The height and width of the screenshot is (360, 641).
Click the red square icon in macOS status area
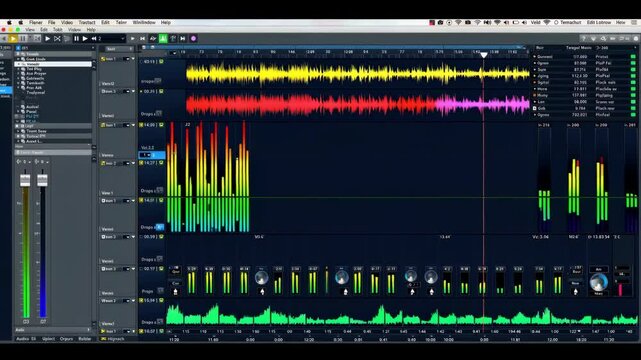(432, 22)
